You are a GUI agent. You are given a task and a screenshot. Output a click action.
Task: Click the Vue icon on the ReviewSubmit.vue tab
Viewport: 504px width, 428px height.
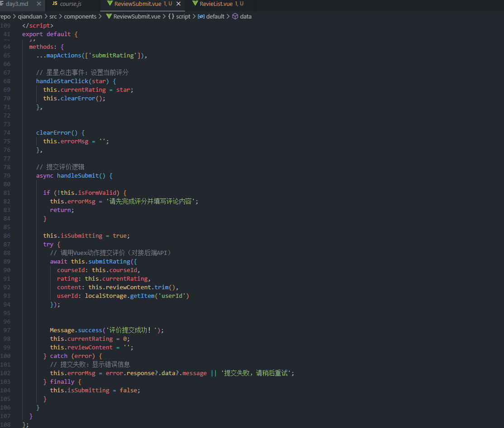click(x=109, y=4)
